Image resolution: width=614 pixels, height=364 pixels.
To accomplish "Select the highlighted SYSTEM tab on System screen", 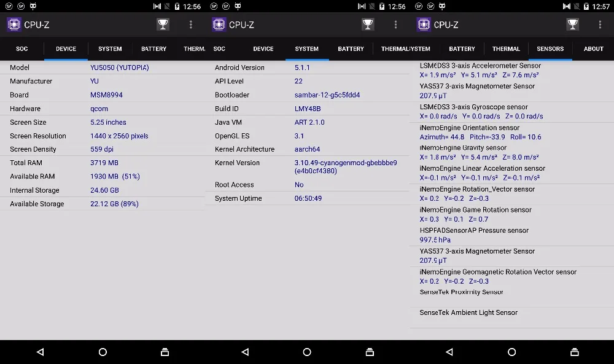I will [x=306, y=49].
